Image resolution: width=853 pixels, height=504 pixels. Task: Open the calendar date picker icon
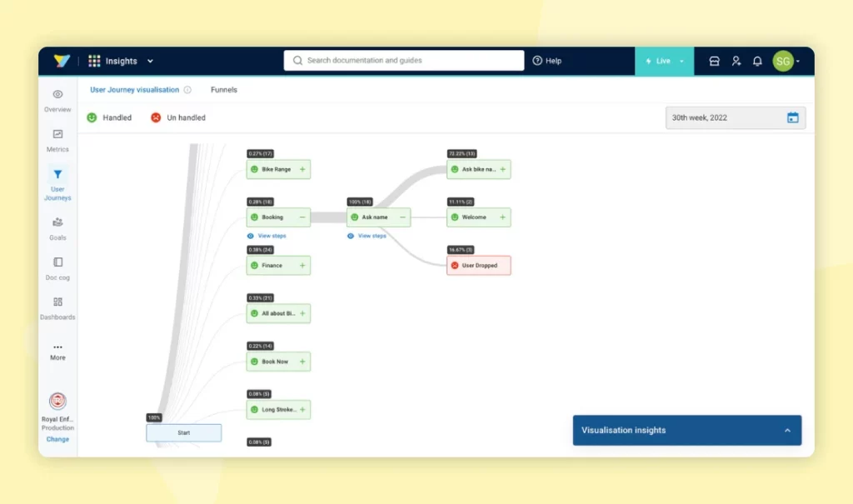[x=793, y=117]
